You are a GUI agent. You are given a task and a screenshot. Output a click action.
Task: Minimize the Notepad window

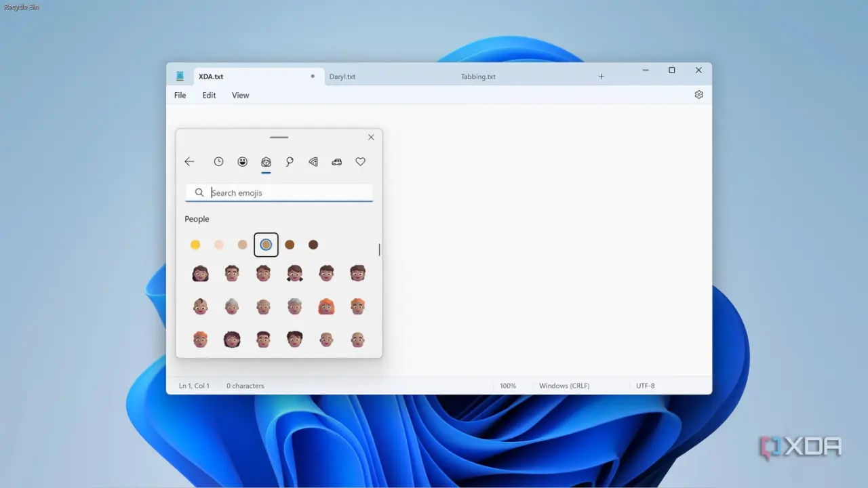click(646, 70)
